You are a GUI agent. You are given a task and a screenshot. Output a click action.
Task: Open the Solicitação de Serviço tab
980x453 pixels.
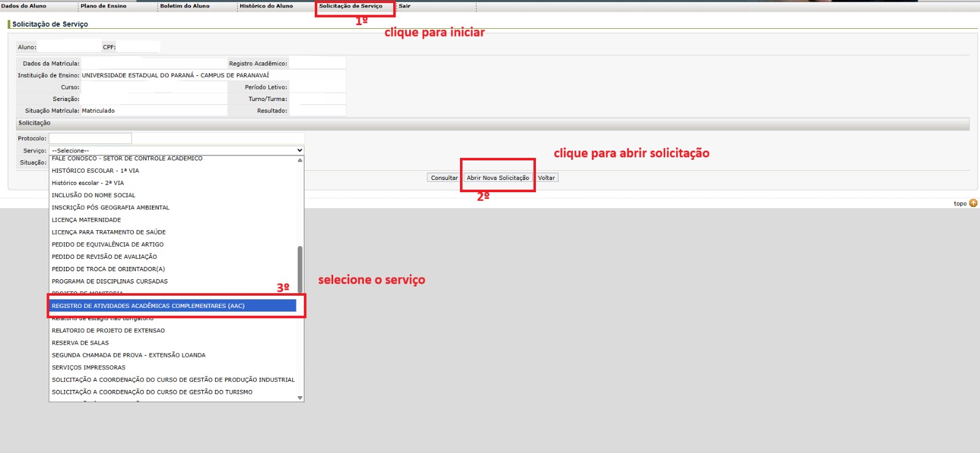(350, 6)
